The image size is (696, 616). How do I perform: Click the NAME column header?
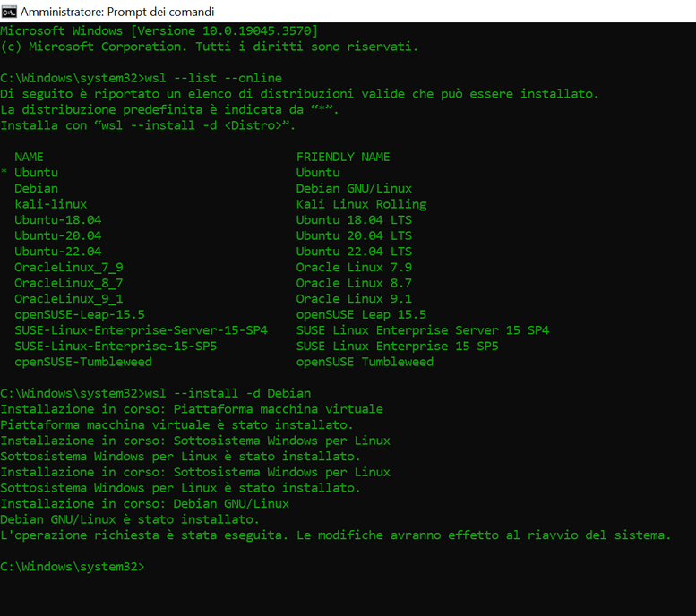(29, 157)
